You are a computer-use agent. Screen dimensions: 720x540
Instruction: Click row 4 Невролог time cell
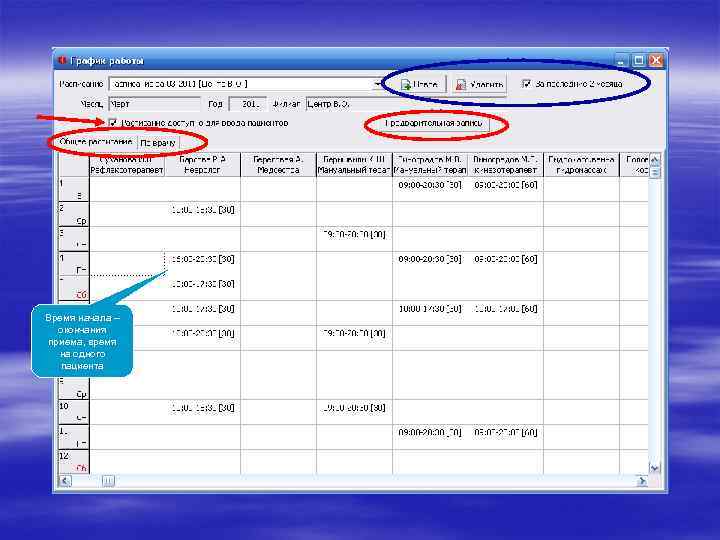pyautogui.click(x=202, y=259)
